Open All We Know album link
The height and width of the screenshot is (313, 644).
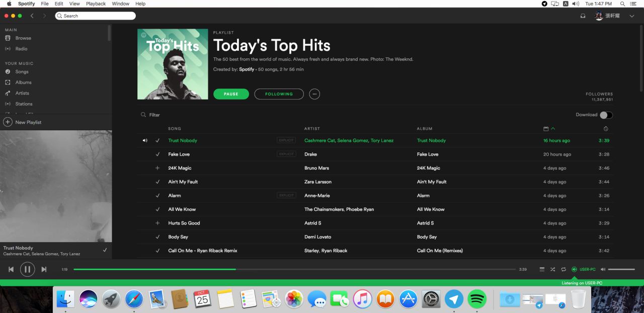coord(431,209)
